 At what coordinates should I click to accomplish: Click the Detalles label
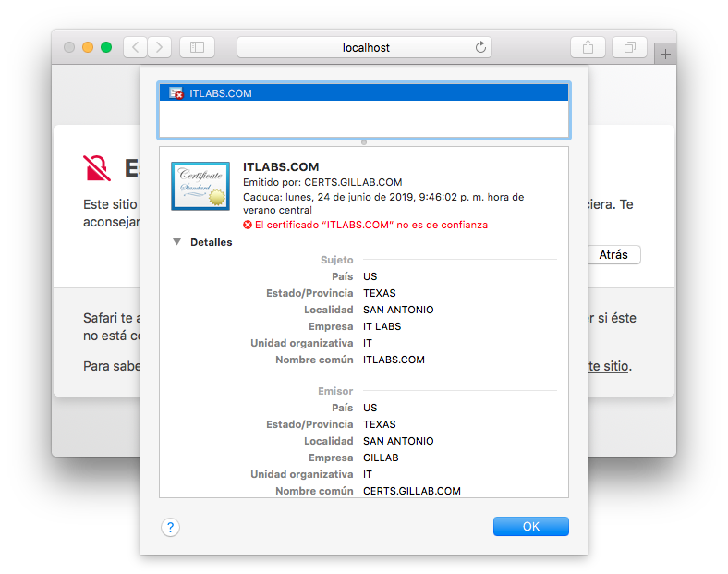coord(212,242)
